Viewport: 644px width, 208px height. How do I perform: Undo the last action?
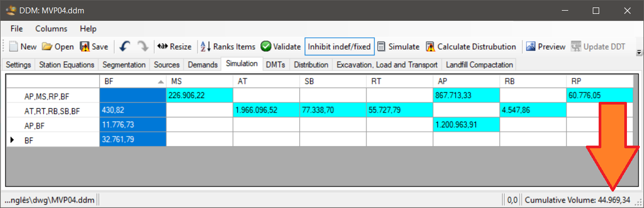[x=124, y=46]
